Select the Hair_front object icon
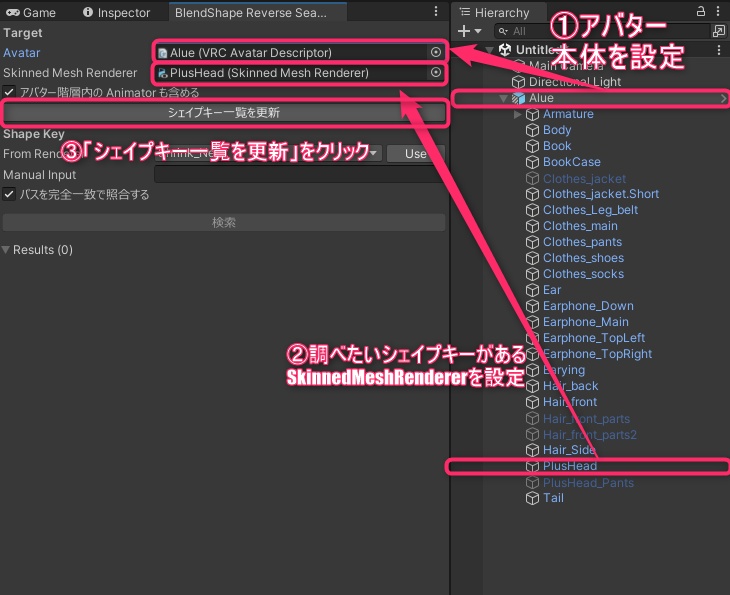 532,402
